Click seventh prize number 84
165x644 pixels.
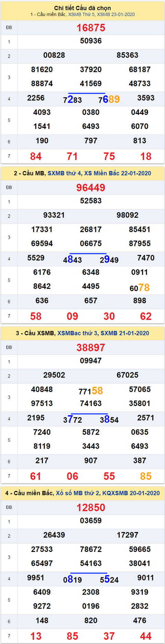[x=36, y=157]
